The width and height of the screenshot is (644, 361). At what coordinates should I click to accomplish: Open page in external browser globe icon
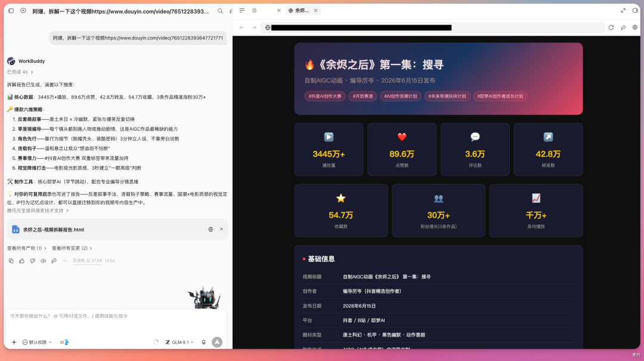tap(635, 27)
